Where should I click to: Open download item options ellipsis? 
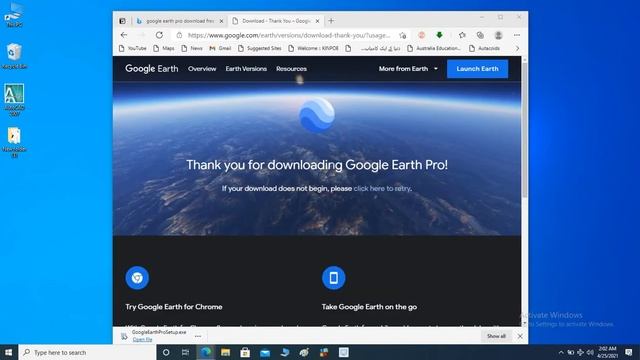tap(198, 336)
